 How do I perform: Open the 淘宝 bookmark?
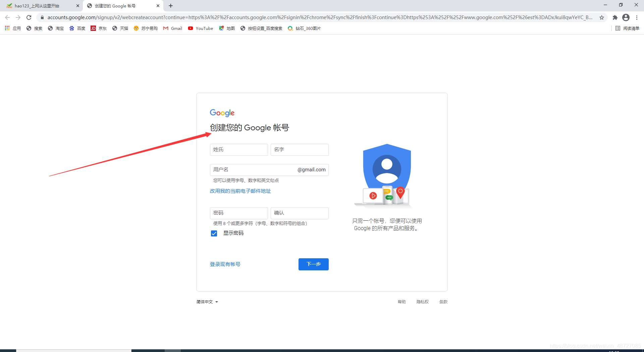pyautogui.click(x=56, y=29)
